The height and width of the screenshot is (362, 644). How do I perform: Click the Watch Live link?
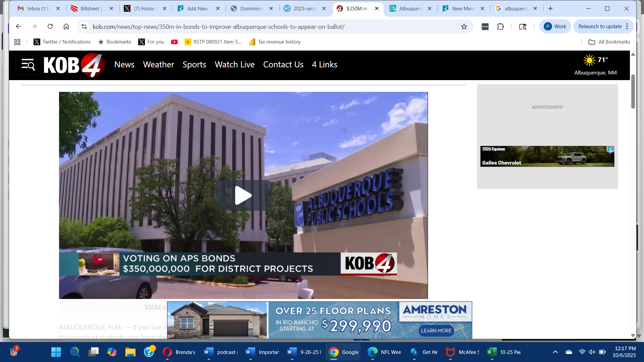point(234,64)
